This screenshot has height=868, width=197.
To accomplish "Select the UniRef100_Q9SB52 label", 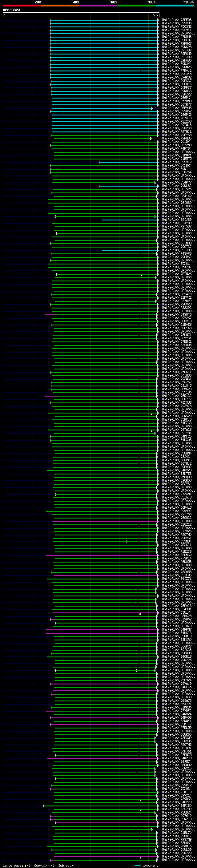I will tap(177, 111).
